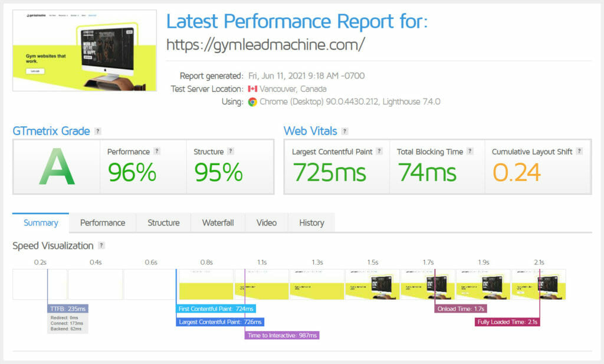Switch to the History tab
604x364 pixels.
[311, 223]
